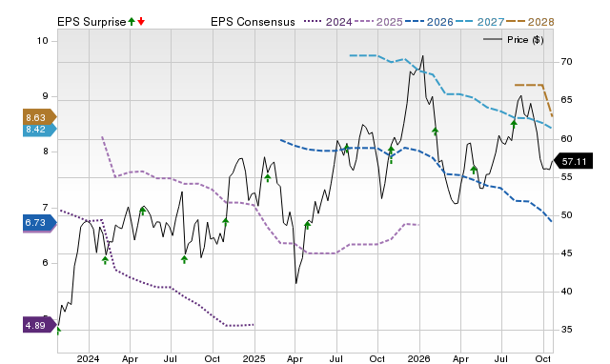Click the purple 4.89 value tag

tap(40, 325)
